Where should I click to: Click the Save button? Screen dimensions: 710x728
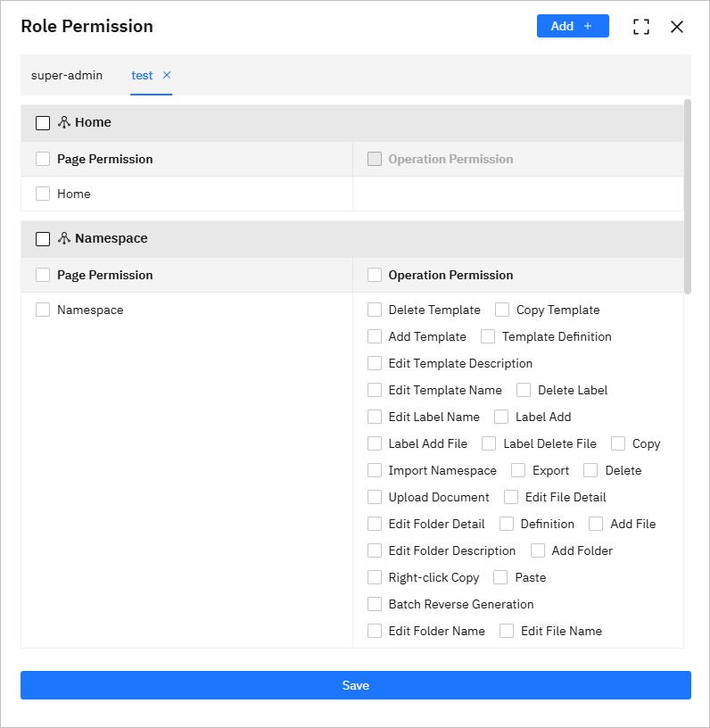(356, 685)
